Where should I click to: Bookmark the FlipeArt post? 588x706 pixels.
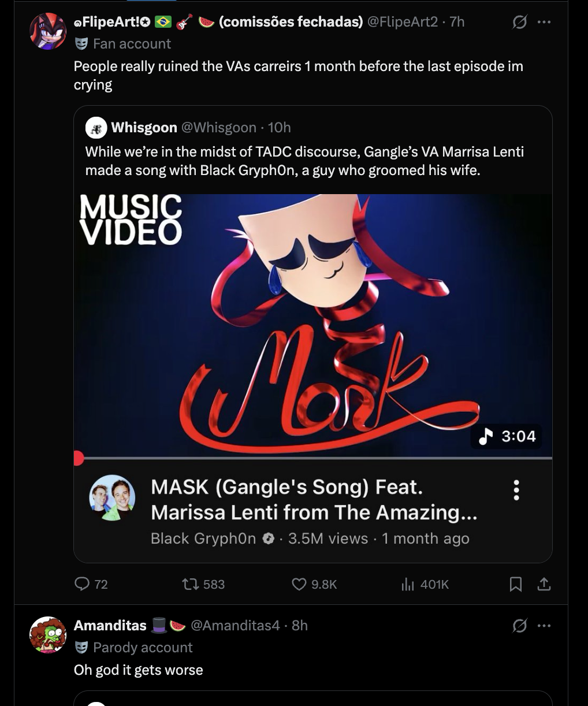516,584
